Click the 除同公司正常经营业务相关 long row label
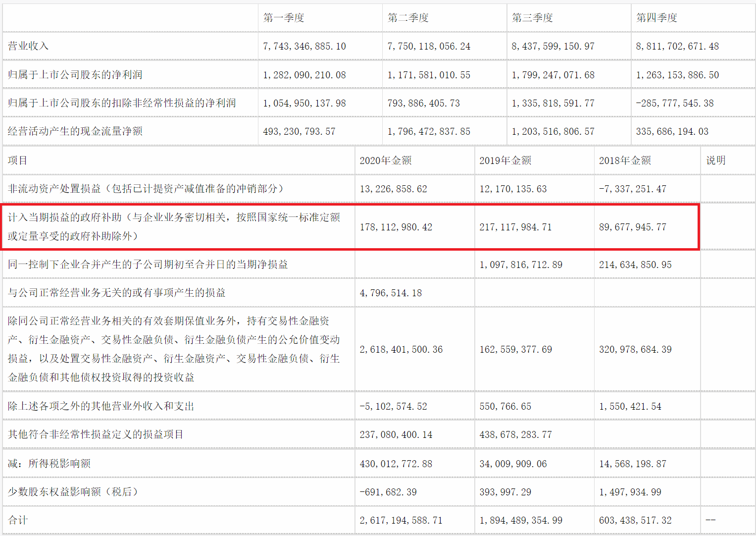 [174, 349]
